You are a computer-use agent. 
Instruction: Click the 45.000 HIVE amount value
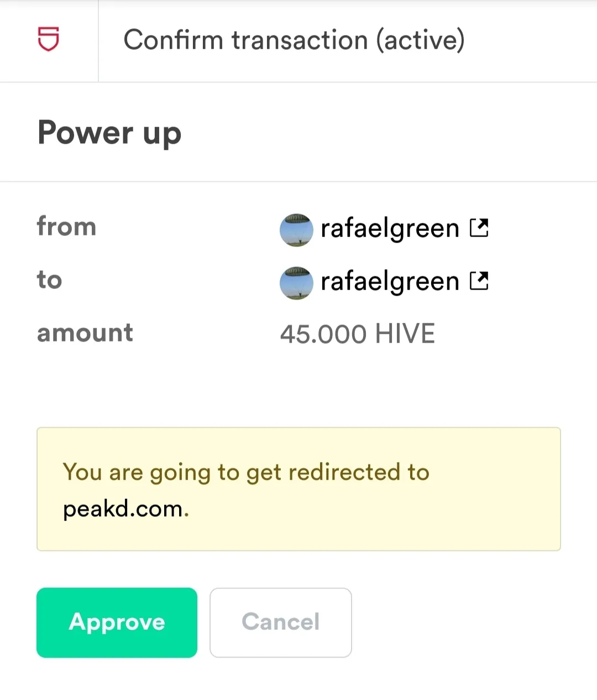[x=357, y=334]
